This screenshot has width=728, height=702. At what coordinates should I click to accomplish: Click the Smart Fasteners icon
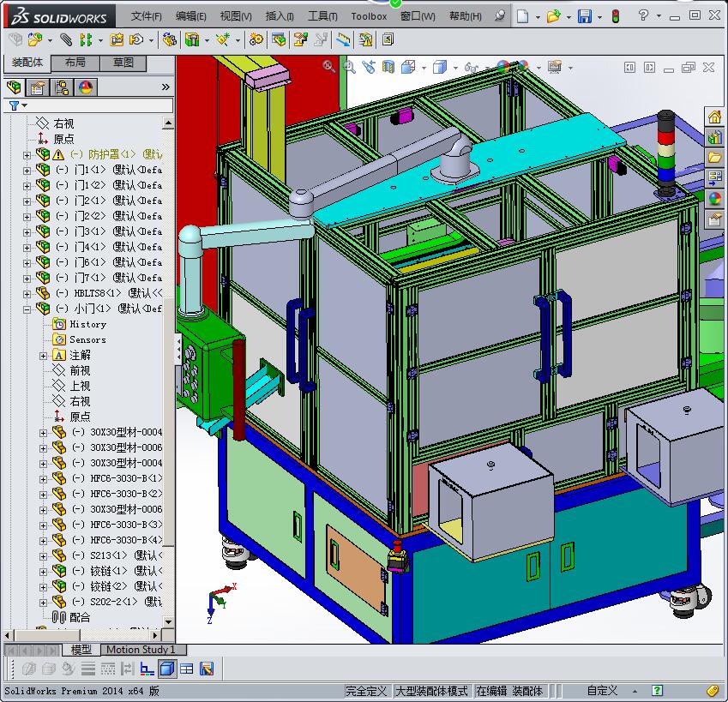tap(117, 40)
